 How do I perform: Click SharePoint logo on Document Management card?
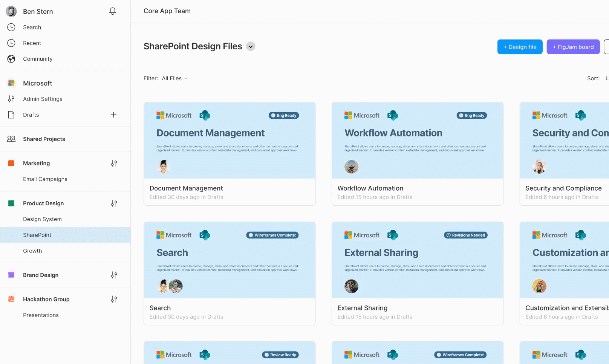205,115
